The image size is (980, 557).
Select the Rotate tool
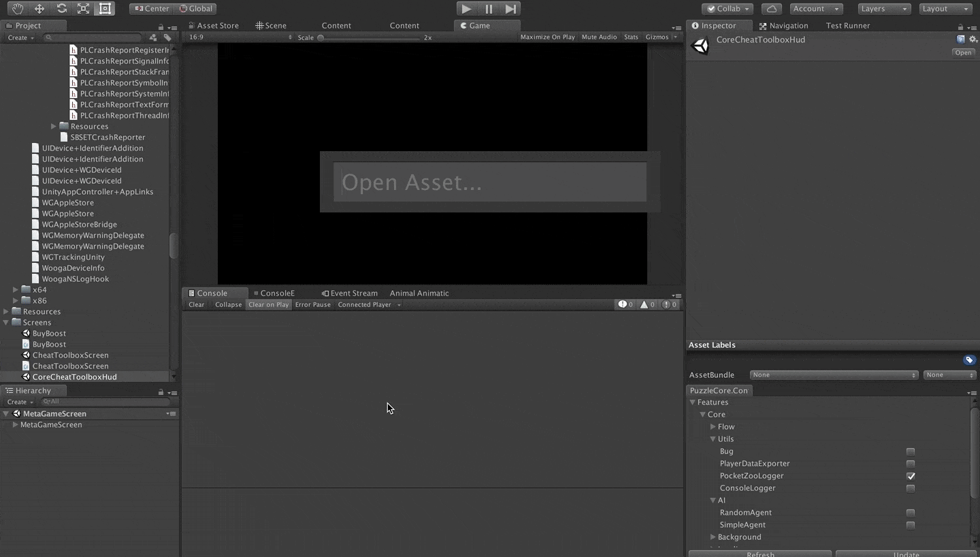coord(61,8)
